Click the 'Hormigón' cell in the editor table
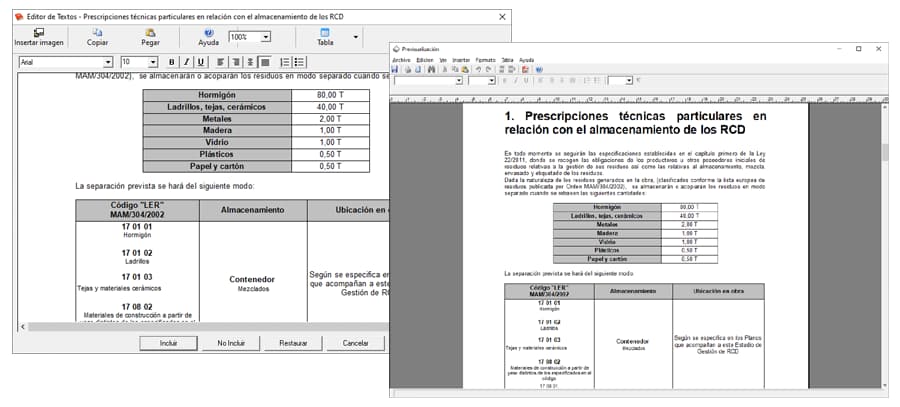This screenshot has width=900, height=407. (x=217, y=95)
